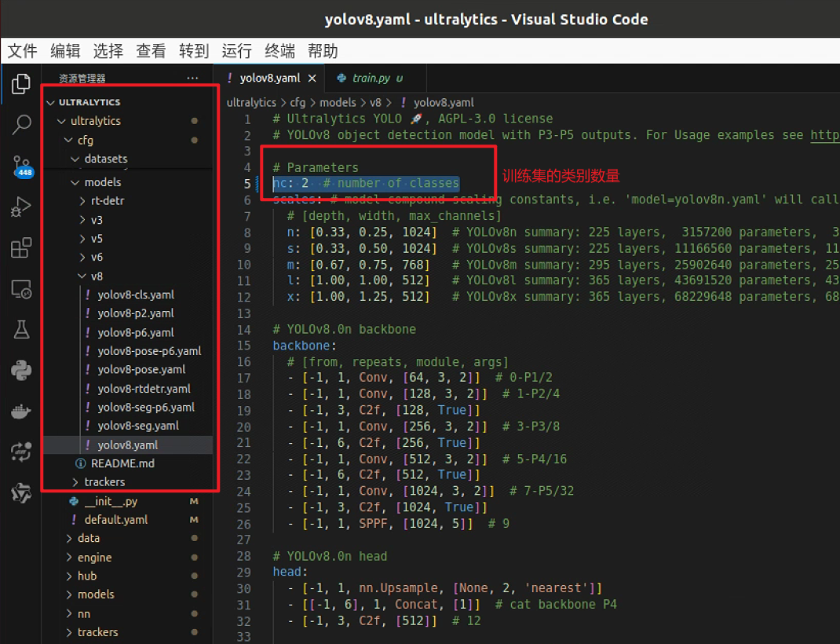The height and width of the screenshot is (644, 840).
Task: Open the Search view magnifier icon
Action: click(x=21, y=124)
